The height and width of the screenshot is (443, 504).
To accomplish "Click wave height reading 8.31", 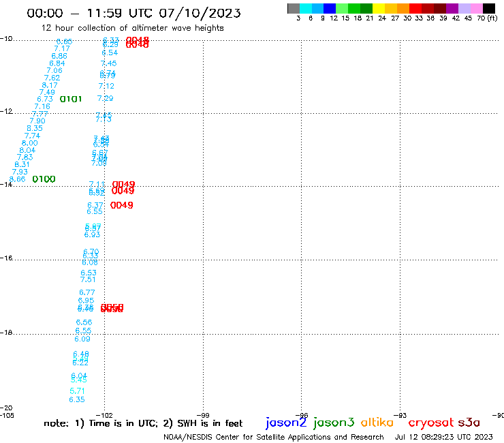I will [x=22, y=164].
